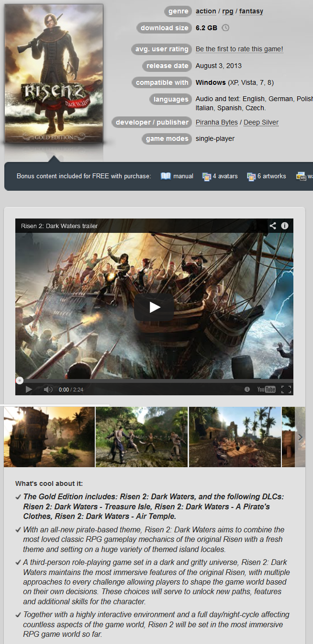Click the 'August 3, 2013' release date text

click(219, 66)
